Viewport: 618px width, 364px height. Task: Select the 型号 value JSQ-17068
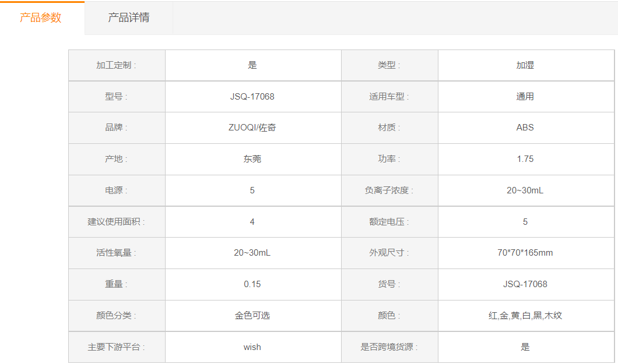(x=252, y=97)
